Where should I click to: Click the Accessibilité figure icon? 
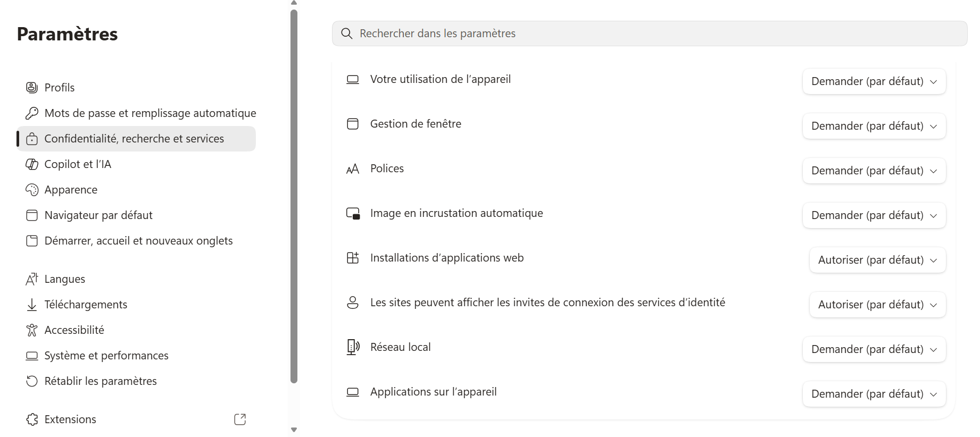point(32,330)
